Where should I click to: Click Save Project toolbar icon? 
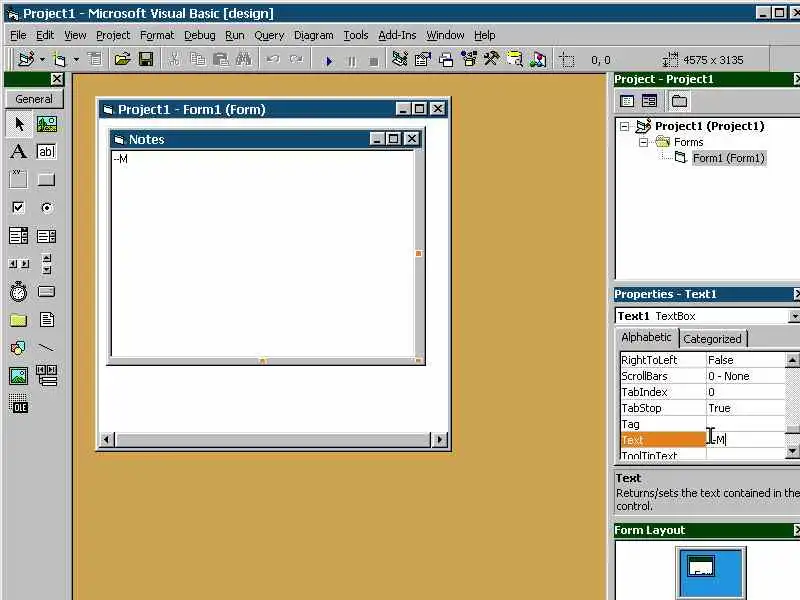click(x=146, y=60)
